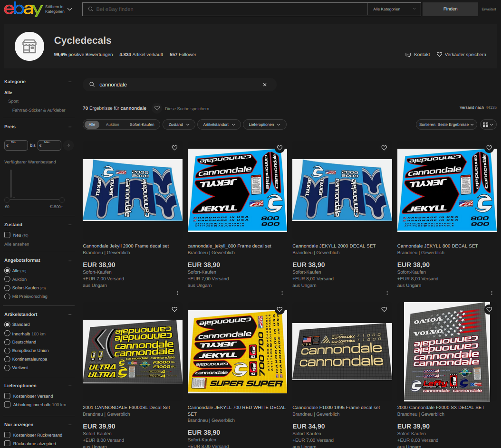
Task: Open more options for cannondale_jekyll_800 listing
Action: point(282,293)
